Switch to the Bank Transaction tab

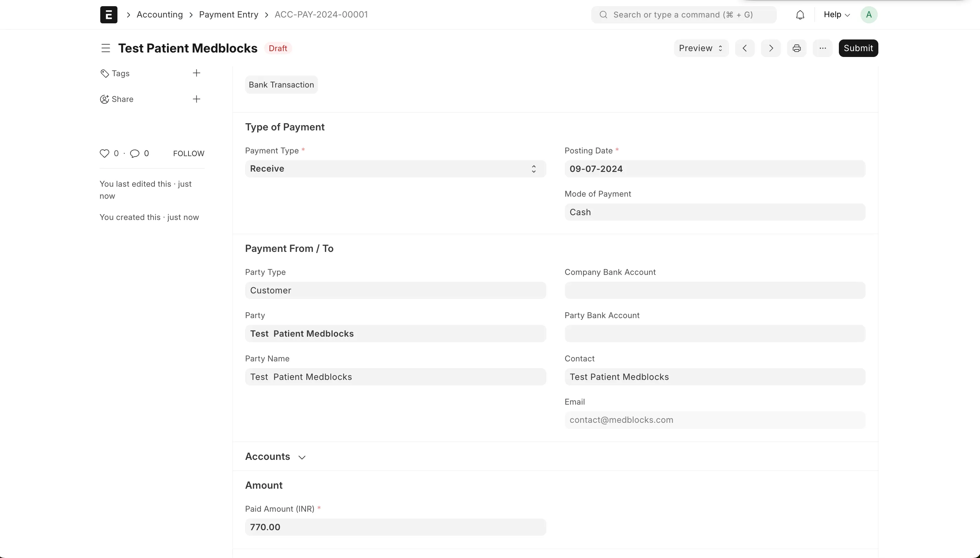pyautogui.click(x=281, y=84)
